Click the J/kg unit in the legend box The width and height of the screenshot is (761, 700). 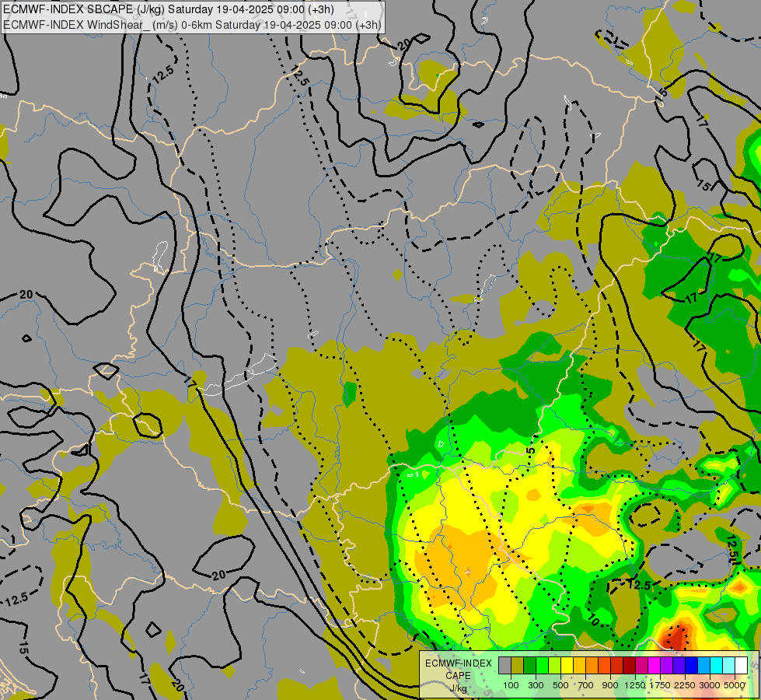point(458,688)
